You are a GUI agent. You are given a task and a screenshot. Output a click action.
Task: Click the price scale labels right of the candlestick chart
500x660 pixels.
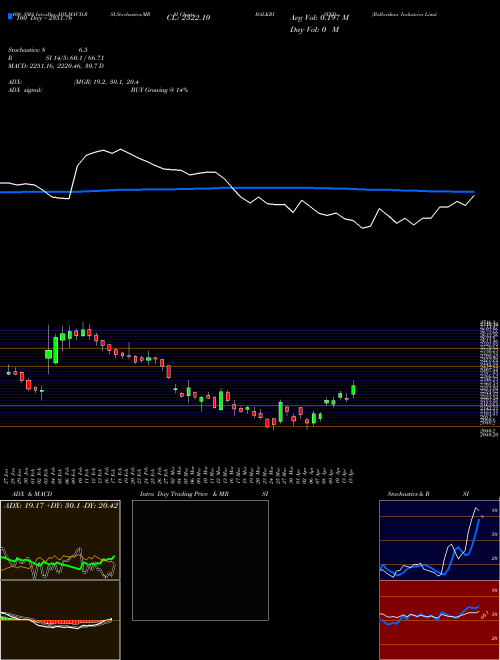(489, 379)
